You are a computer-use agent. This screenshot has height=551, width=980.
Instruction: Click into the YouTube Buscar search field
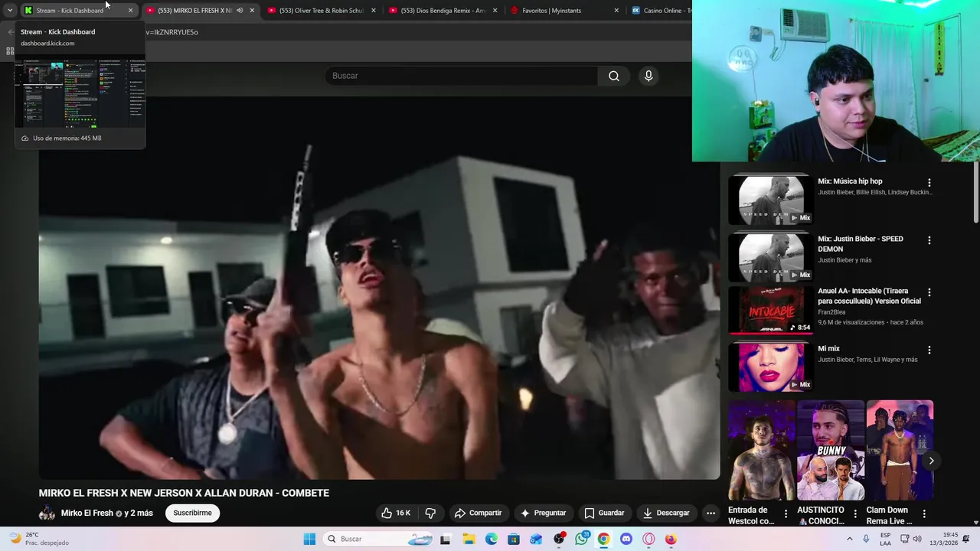point(462,76)
